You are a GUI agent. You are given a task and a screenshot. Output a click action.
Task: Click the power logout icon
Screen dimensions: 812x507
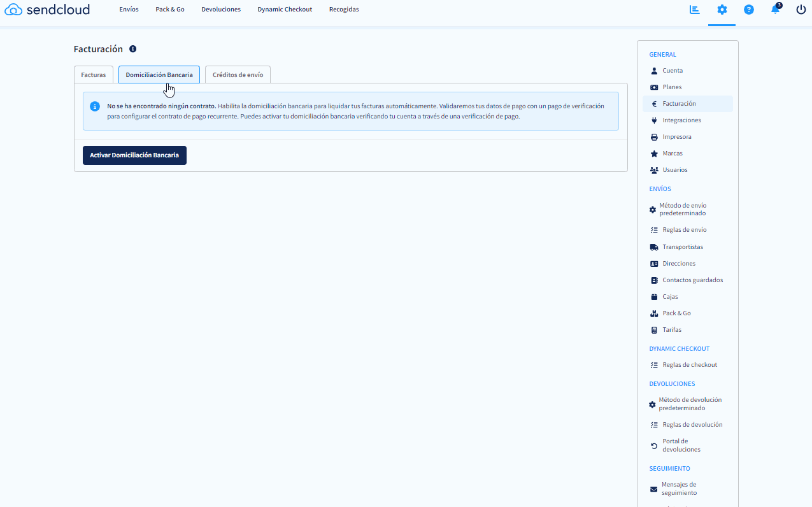coord(801,10)
